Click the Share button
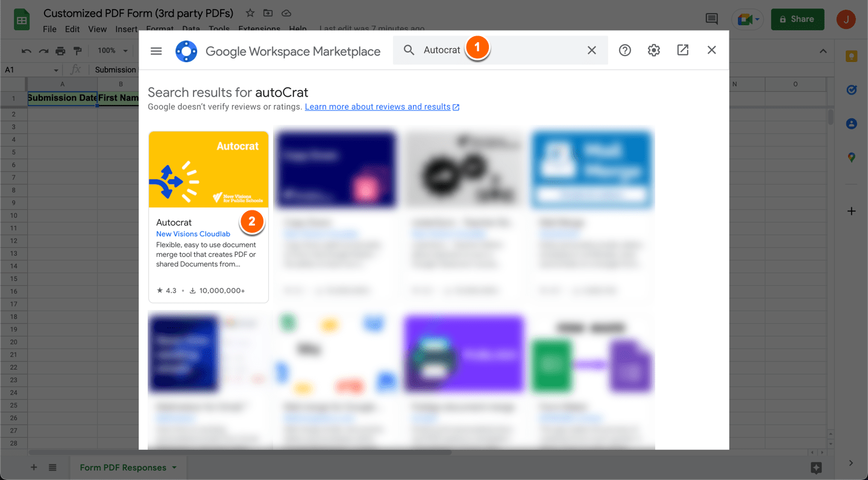The width and height of the screenshot is (868, 480). coord(797,19)
